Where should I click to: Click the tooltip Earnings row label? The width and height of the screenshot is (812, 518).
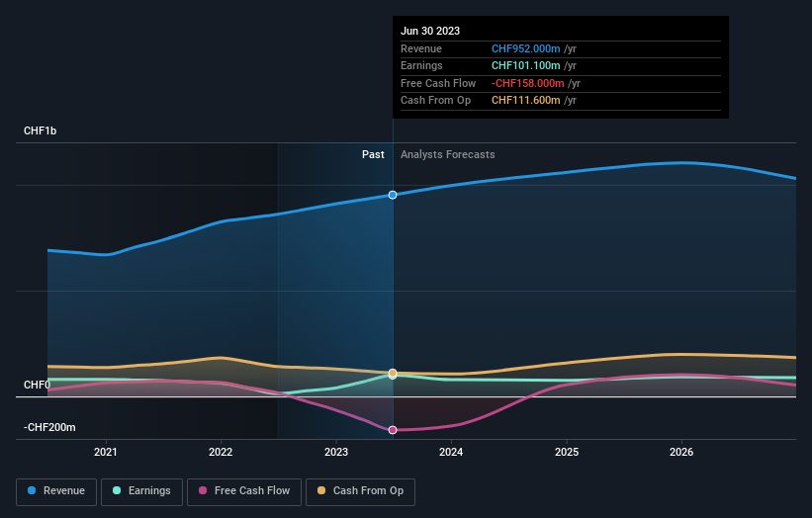(x=421, y=65)
